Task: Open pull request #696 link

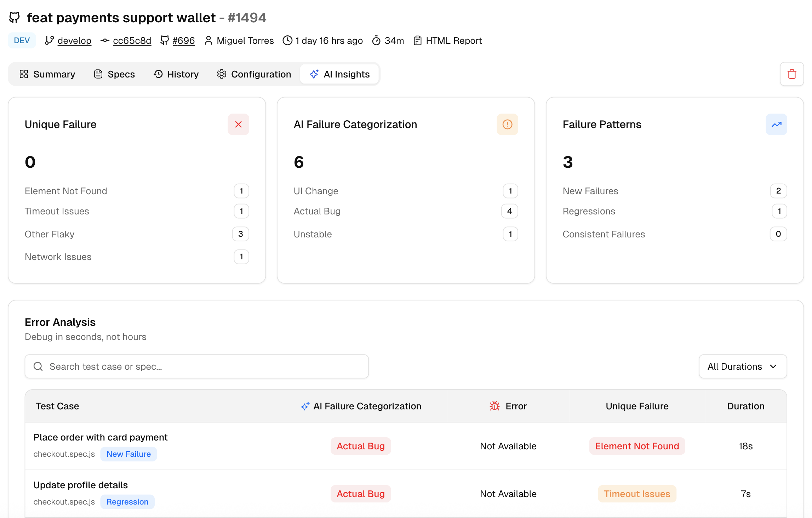Action: point(183,41)
